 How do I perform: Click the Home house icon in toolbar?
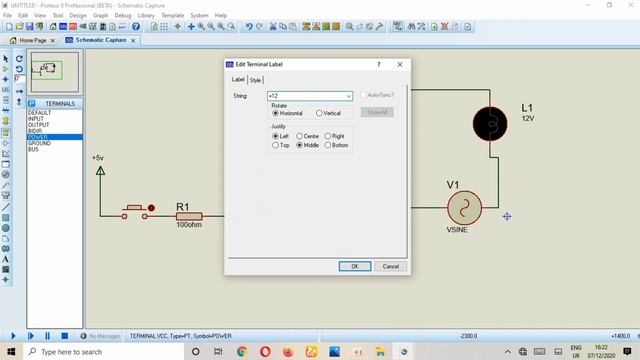[x=53, y=27]
